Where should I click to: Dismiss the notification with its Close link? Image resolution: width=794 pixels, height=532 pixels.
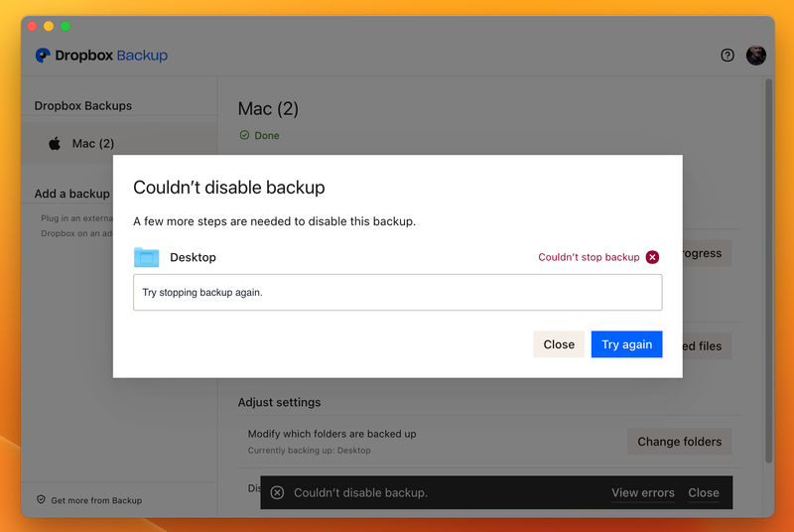pos(704,493)
